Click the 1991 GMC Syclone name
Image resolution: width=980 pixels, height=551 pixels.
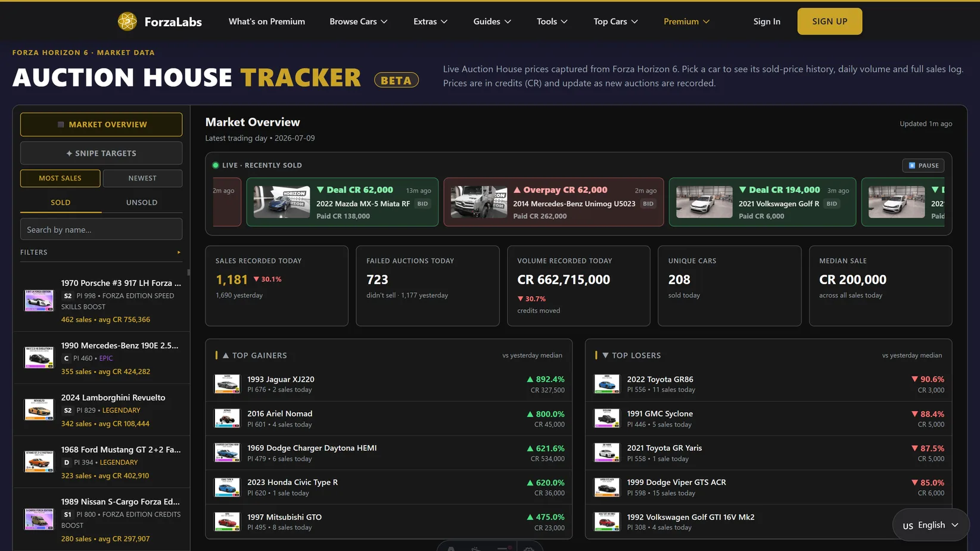click(659, 414)
